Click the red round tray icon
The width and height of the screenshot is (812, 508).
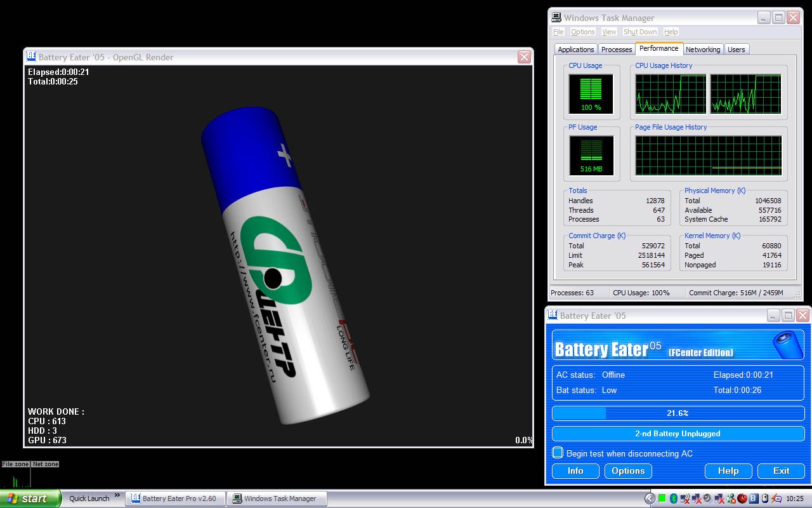(742, 498)
